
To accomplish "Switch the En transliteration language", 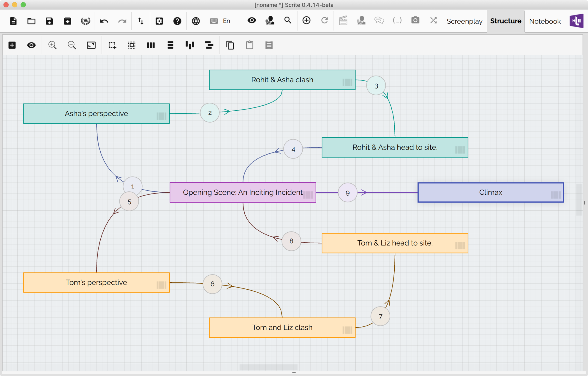I will pos(226,21).
